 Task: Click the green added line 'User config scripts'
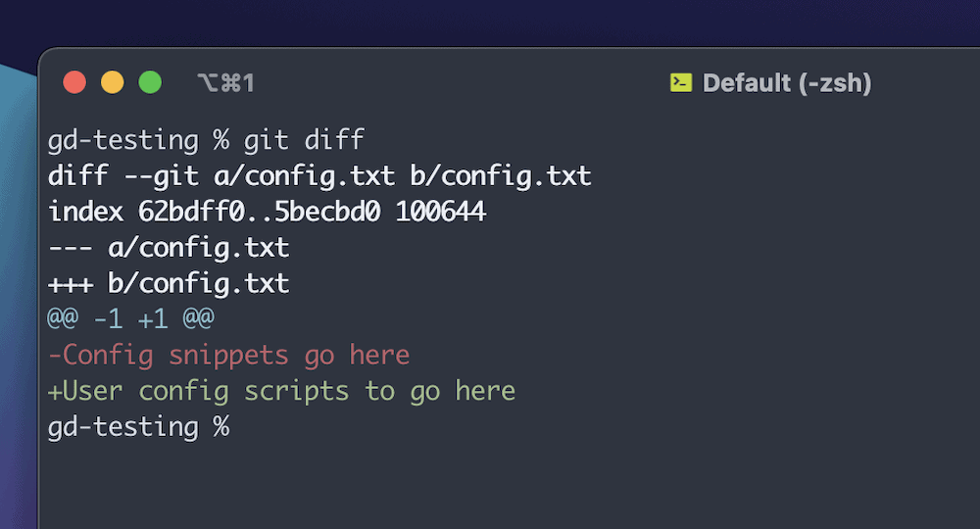click(x=281, y=391)
